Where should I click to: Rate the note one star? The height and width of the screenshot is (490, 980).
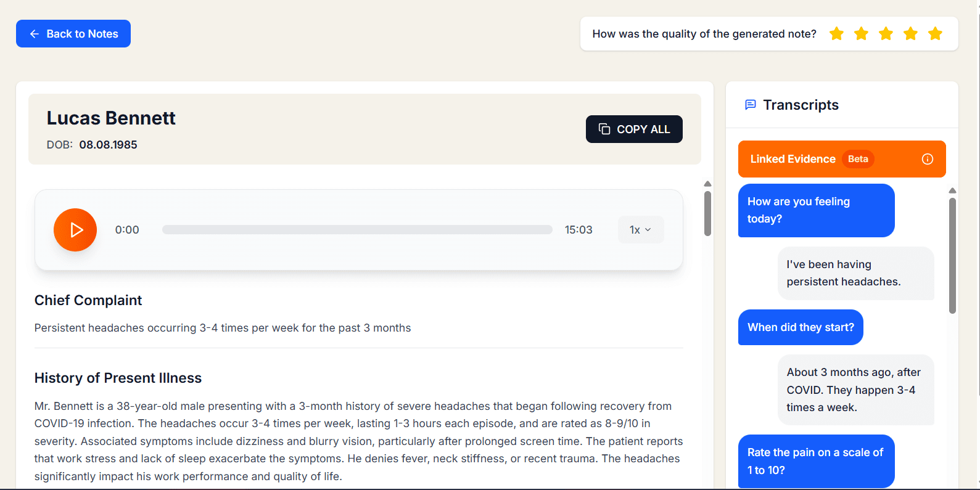[x=836, y=34]
